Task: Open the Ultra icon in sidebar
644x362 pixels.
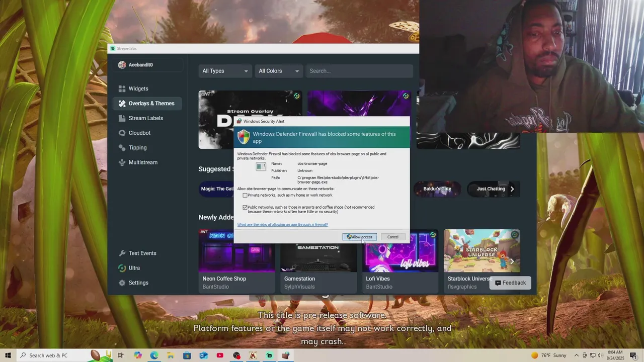Action: tap(122, 268)
